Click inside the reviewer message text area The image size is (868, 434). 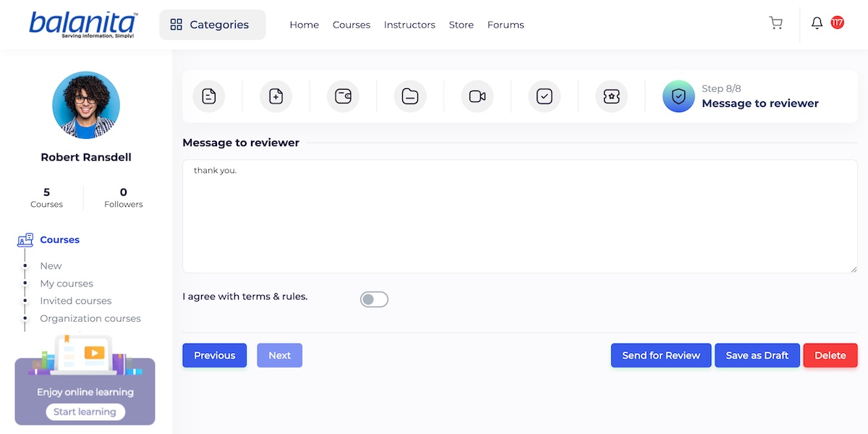[519, 216]
